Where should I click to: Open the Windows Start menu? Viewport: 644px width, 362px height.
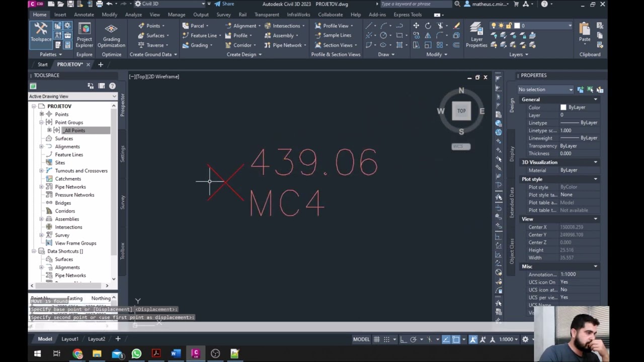[37, 354]
